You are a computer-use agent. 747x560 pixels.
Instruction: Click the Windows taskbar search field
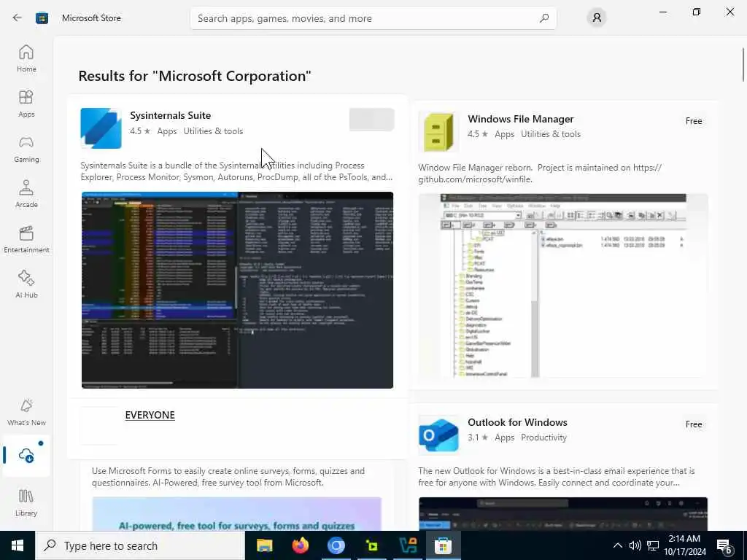[140, 545]
